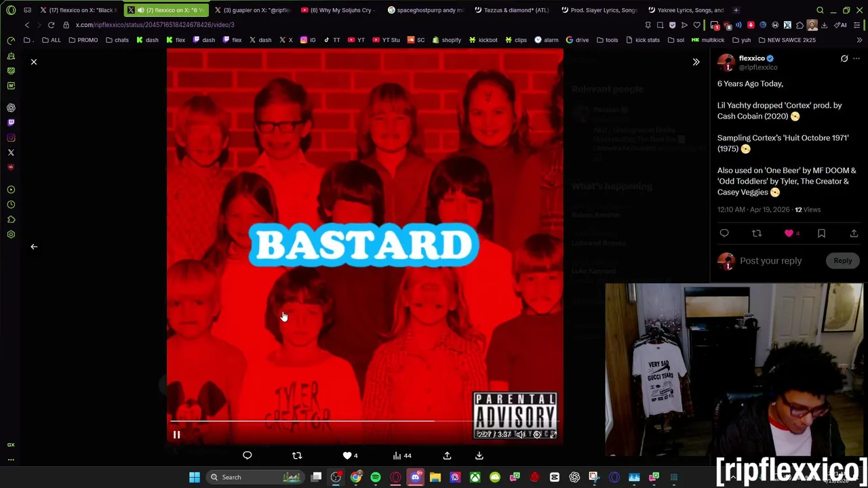Open File Explorer from the taskbar

pyautogui.click(x=435, y=477)
